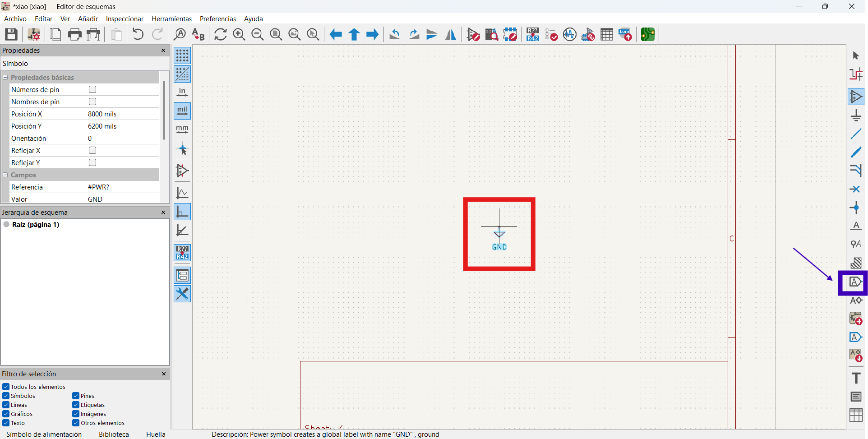Screen dimensions: 868x439
Task: Collapse Propiedades básicas section
Action: (x=5, y=78)
